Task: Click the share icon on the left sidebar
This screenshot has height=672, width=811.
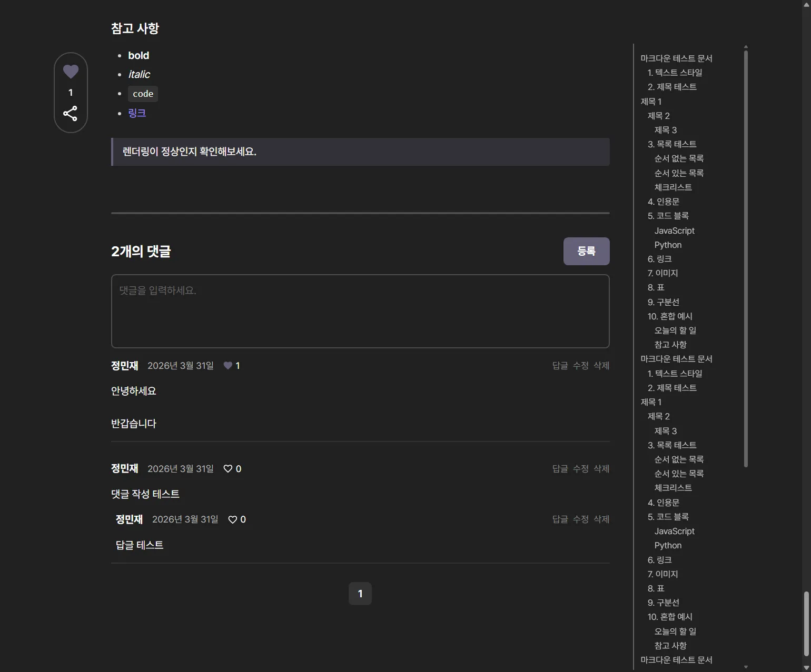Action: [71, 113]
